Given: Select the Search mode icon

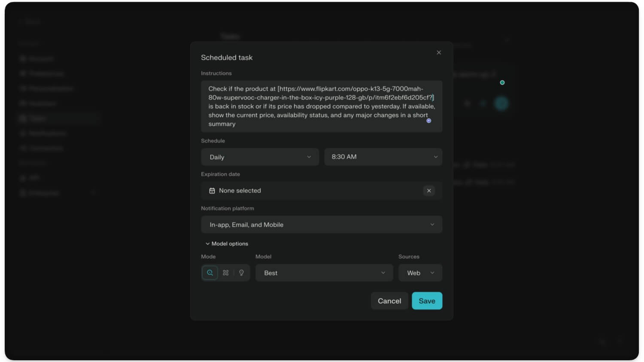Looking at the screenshot, I should click(x=210, y=273).
